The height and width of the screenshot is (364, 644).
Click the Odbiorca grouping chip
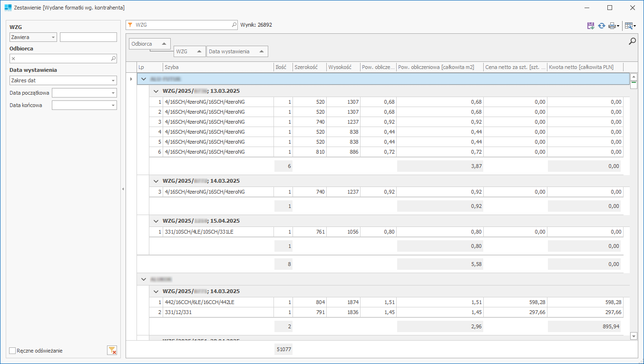[149, 44]
